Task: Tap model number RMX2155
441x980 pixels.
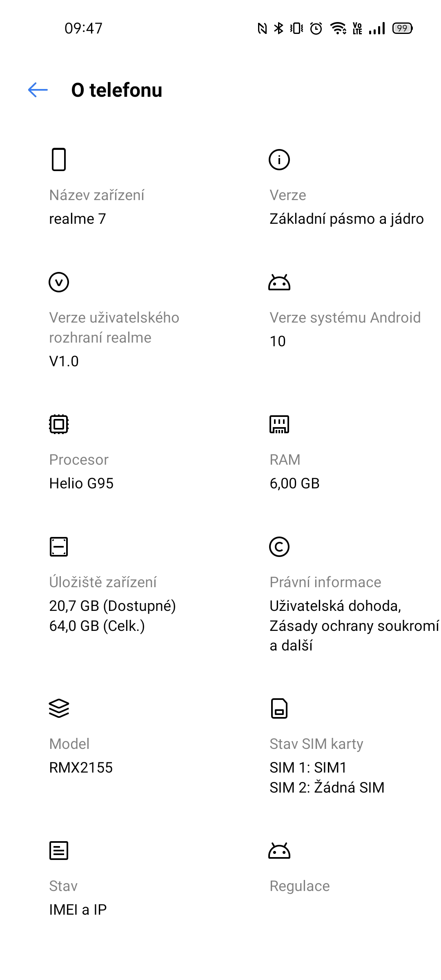Action: pyautogui.click(x=81, y=767)
